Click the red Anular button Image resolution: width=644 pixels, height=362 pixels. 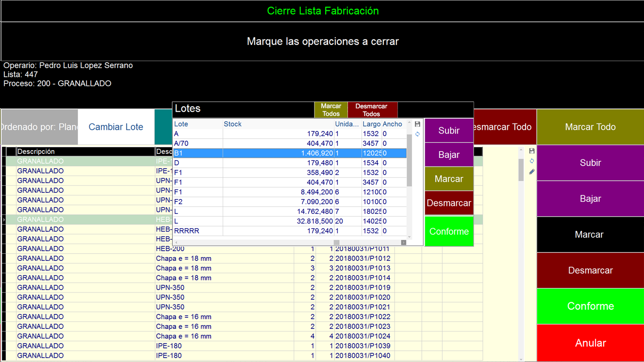pos(590,343)
